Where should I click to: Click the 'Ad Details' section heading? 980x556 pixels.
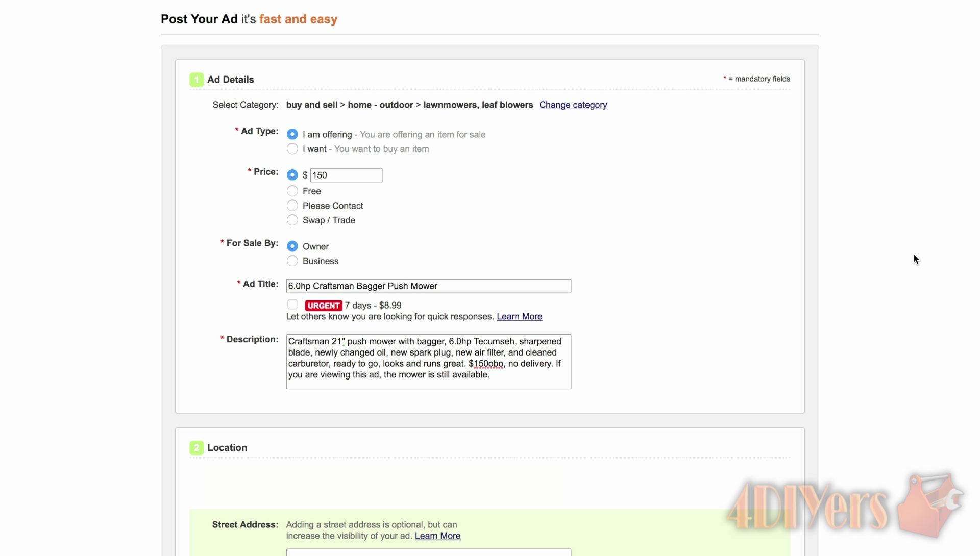pyautogui.click(x=230, y=80)
